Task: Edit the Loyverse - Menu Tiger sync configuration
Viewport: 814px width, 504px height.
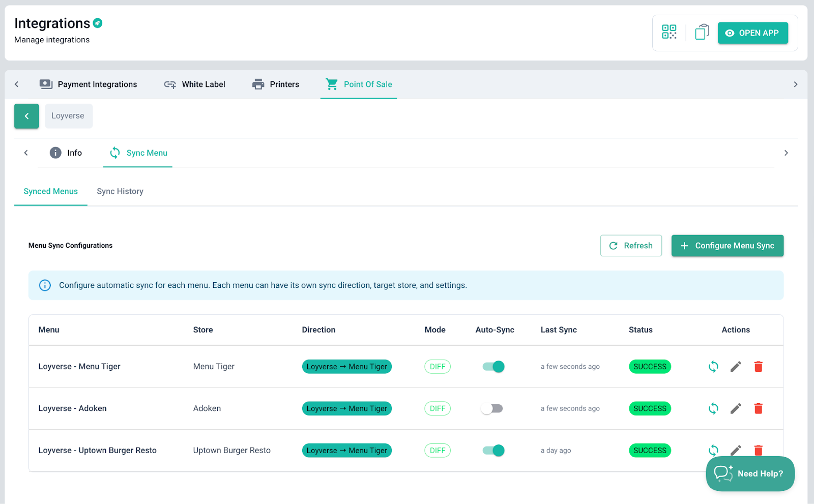Action: [736, 367]
